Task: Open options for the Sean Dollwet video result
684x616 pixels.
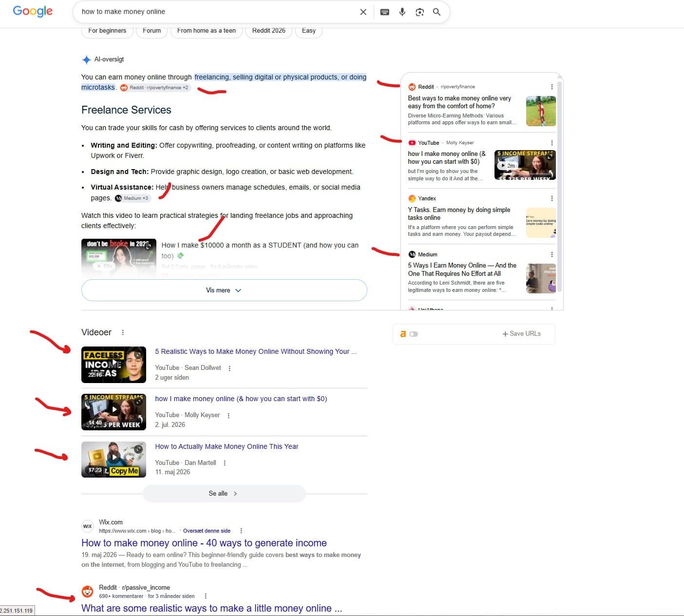Action: click(x=229, y=368)
